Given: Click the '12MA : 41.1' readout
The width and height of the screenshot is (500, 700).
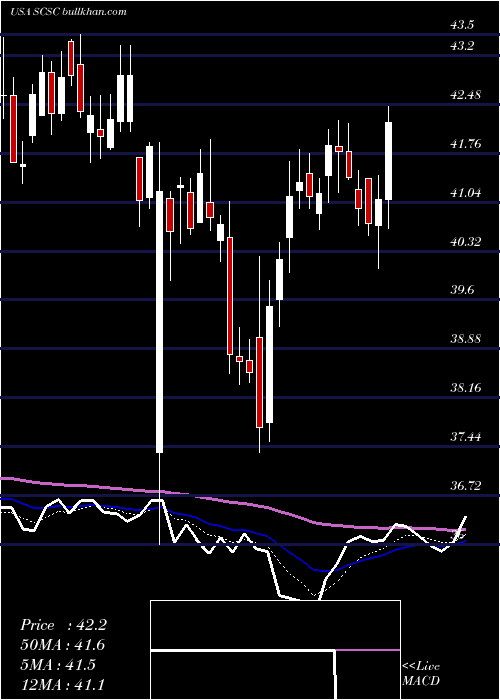Looking at the screenshot, I should click(62, 684).
